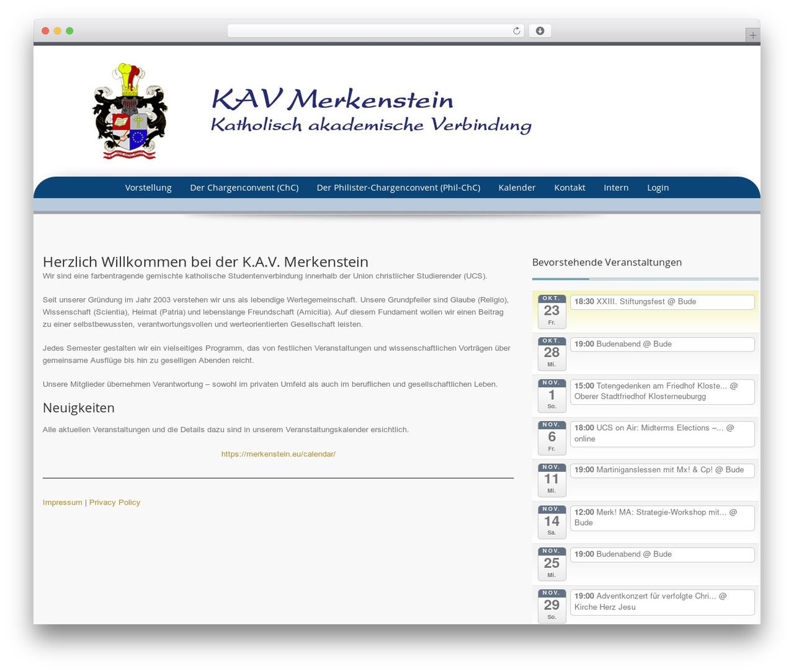
Task: Open the Intern menu item
Action: 616,188
